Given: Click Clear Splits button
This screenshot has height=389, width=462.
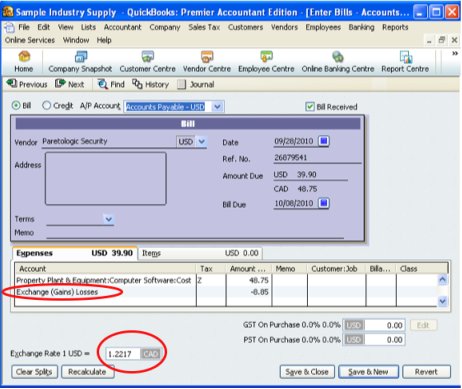Looking at the screenshot, I should coord(34,372).
